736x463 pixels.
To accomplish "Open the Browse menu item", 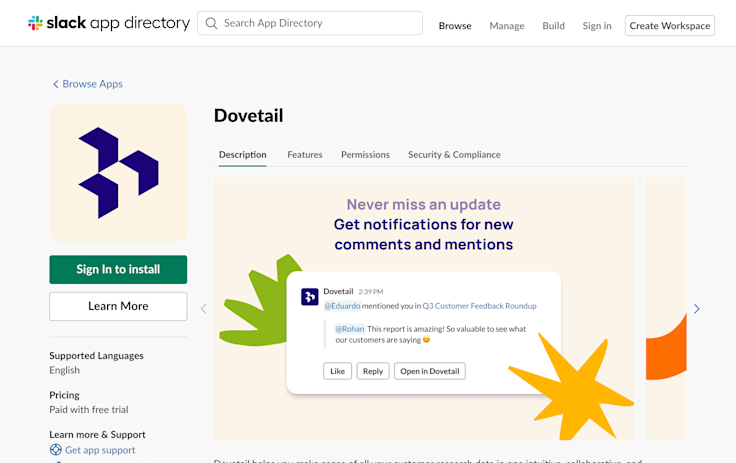I will click(x=455, y=26).
